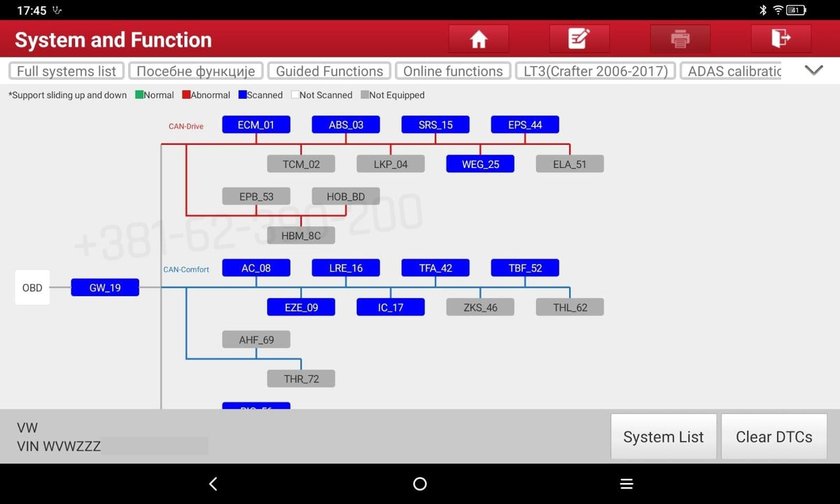
Task: Tap the Clear DTCs button
Action: [x=774, y=437]
